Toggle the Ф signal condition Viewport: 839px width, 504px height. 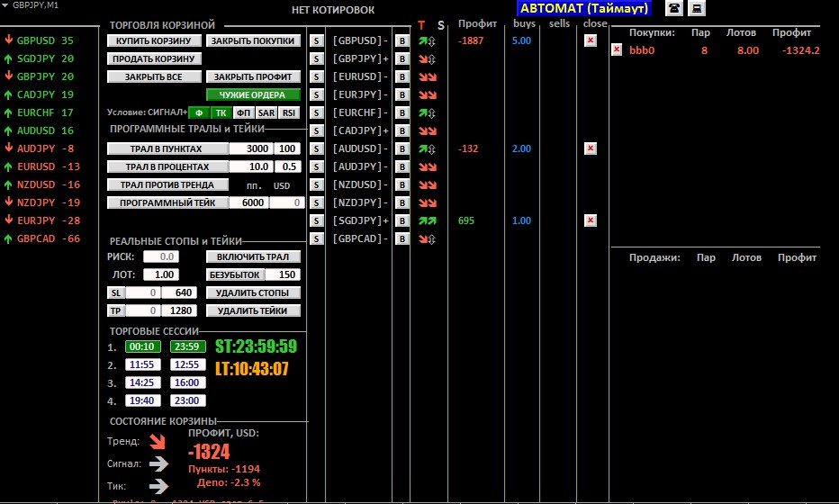click(x=199, y=112)
